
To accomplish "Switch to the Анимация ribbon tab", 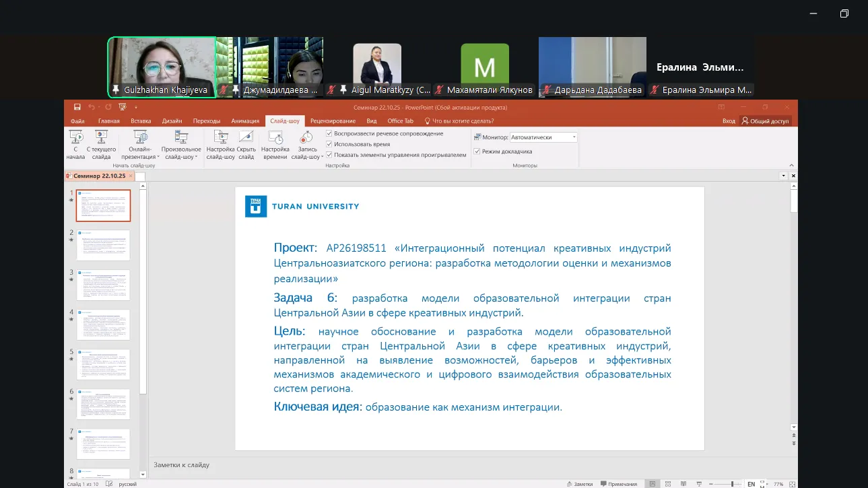I will pos(245,121).
